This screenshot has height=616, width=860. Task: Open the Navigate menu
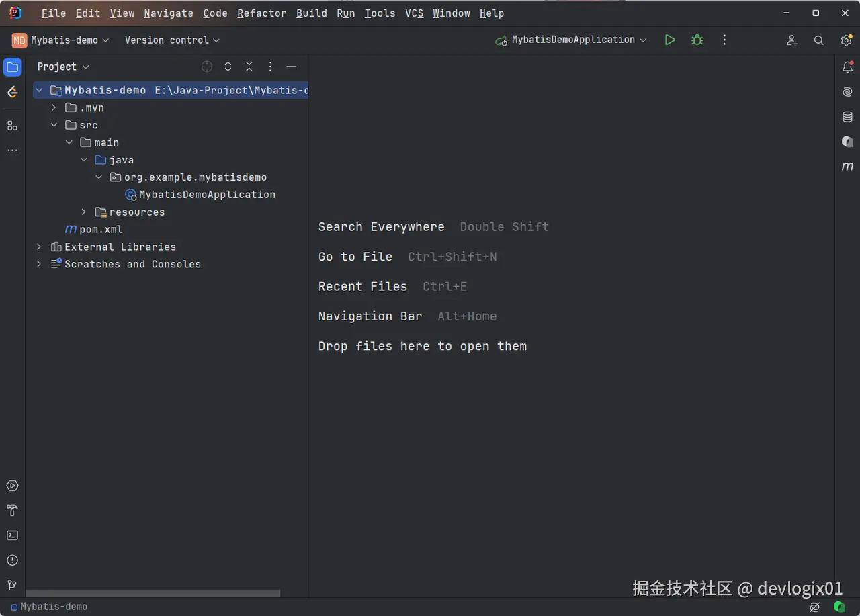point(169,13)
